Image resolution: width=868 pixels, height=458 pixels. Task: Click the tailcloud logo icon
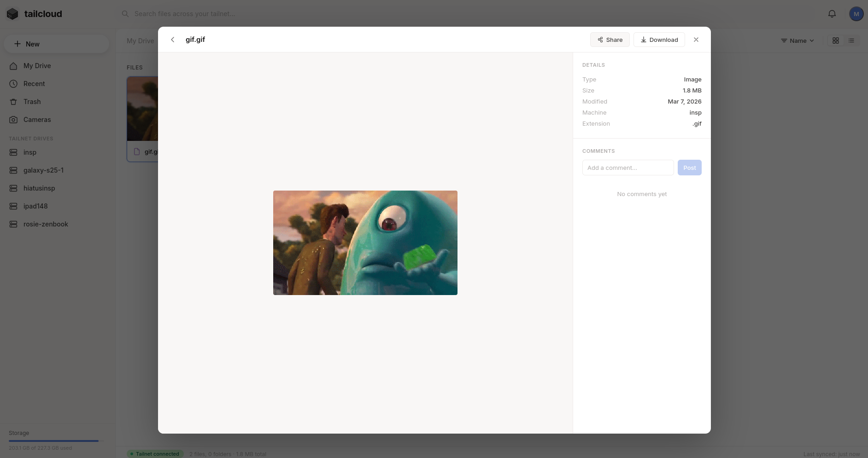click(12, 14)
